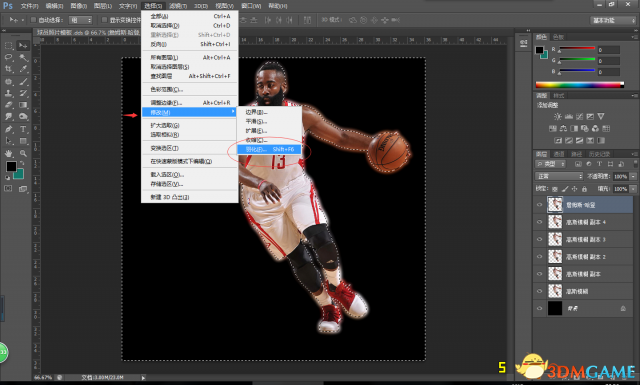Click the Levels adjustment icon
The height and width of the screenshot is (385, 640).
point(569,116)
